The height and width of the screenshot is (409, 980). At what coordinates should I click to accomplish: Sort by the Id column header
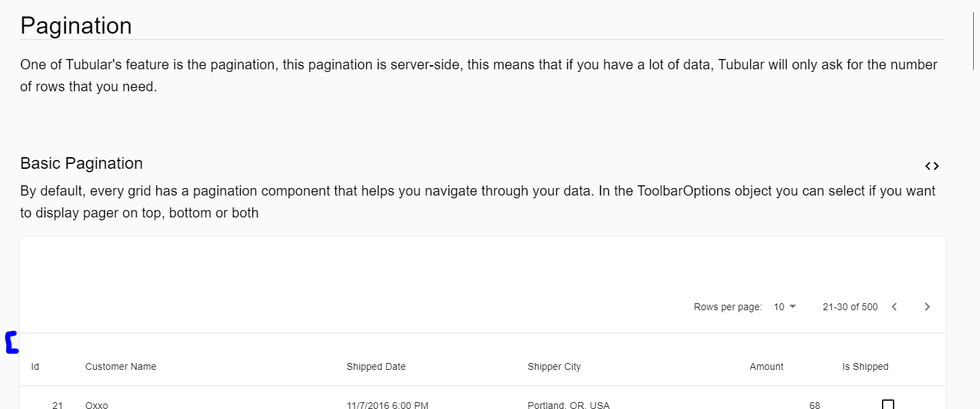[x=34, y=366]
